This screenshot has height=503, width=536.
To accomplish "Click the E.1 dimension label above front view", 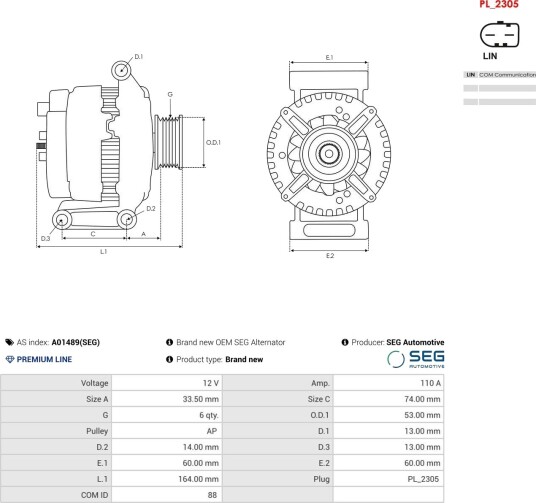I will point(329,57).
